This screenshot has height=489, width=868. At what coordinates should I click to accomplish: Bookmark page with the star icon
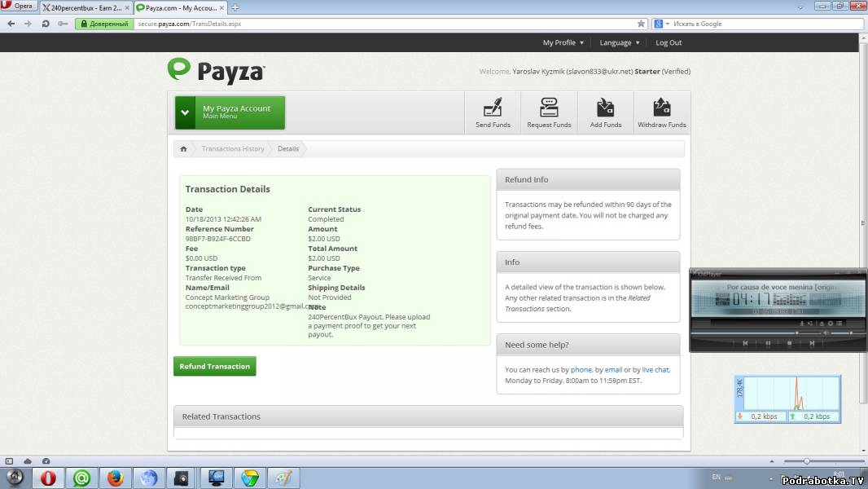[x=641, y=24]
